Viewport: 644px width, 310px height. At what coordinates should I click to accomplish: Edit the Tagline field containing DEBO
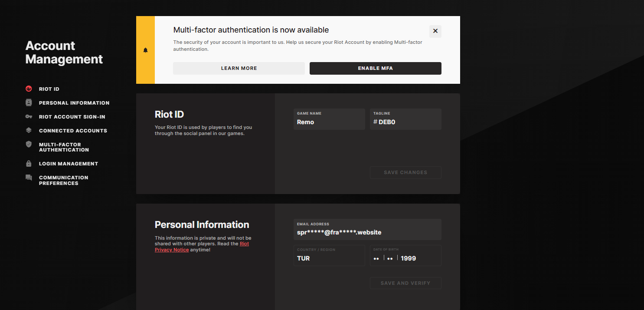point(405,119)
